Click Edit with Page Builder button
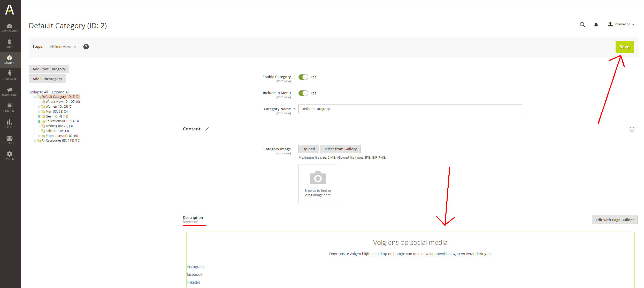 615,220
